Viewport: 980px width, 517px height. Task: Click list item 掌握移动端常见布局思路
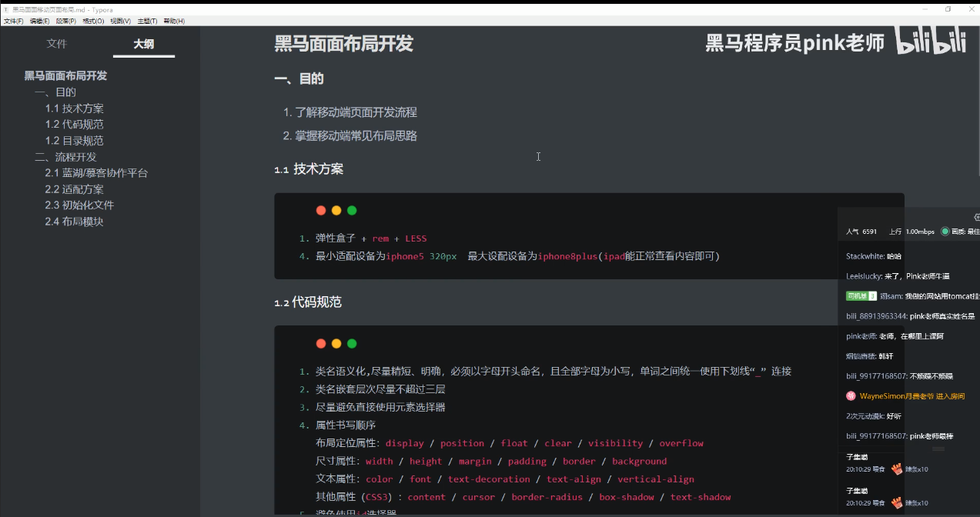click(356, 136)
